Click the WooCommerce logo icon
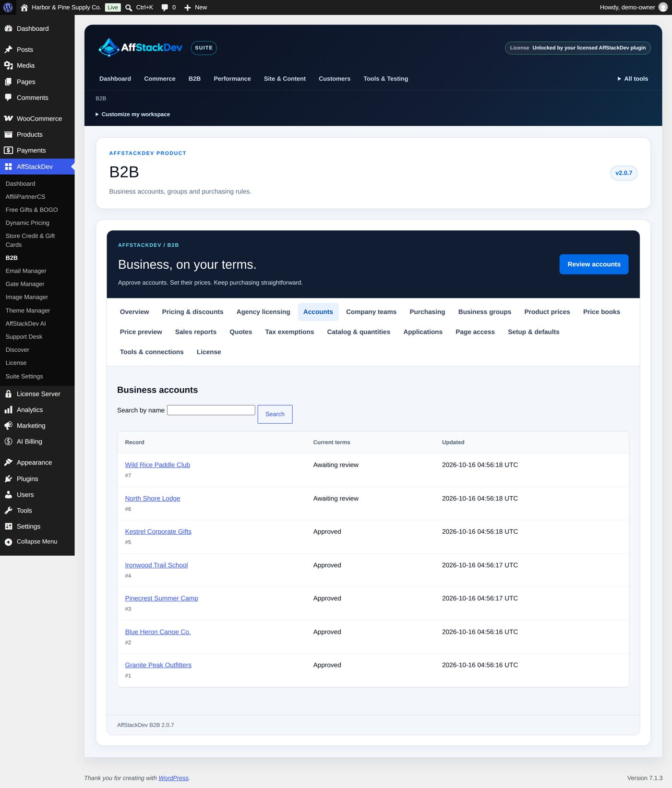 tap(8, 119)
